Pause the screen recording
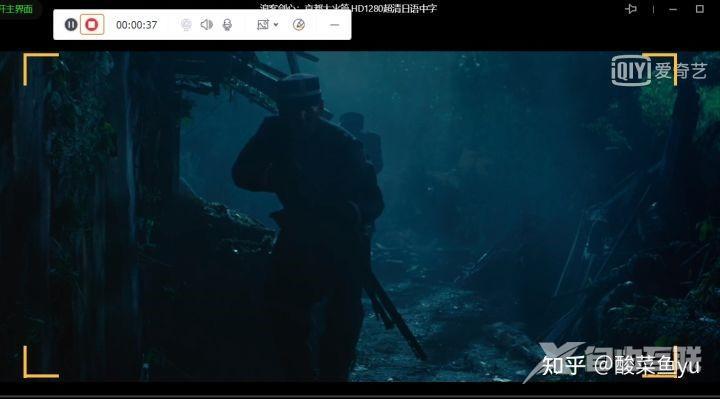 (x=71, y=24)
